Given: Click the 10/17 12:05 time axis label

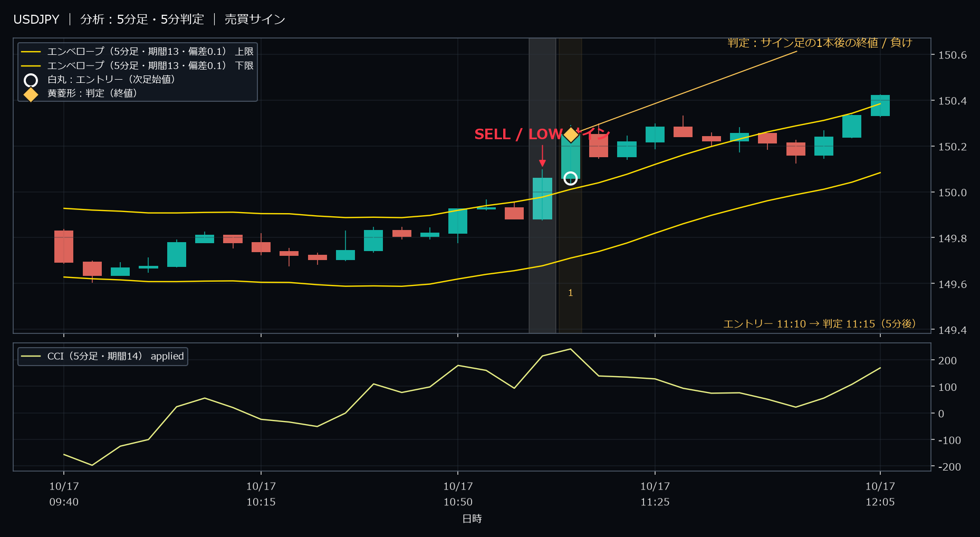Looking at the screenshot, I should pos(880,494).
